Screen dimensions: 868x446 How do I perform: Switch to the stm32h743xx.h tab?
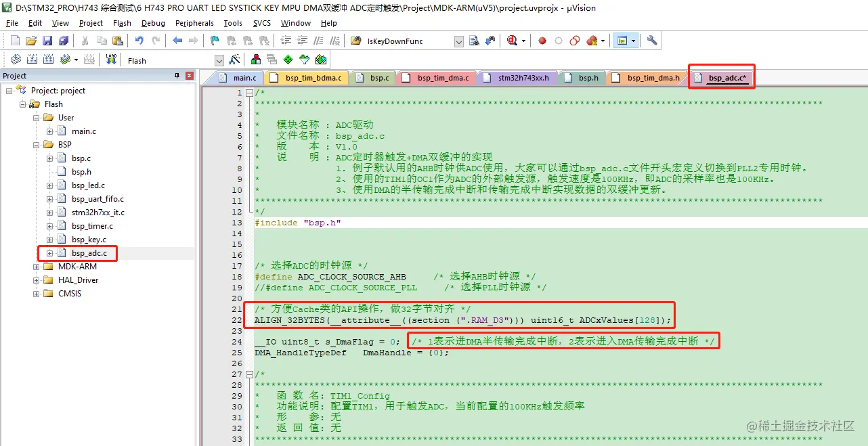tap(516, 78)
